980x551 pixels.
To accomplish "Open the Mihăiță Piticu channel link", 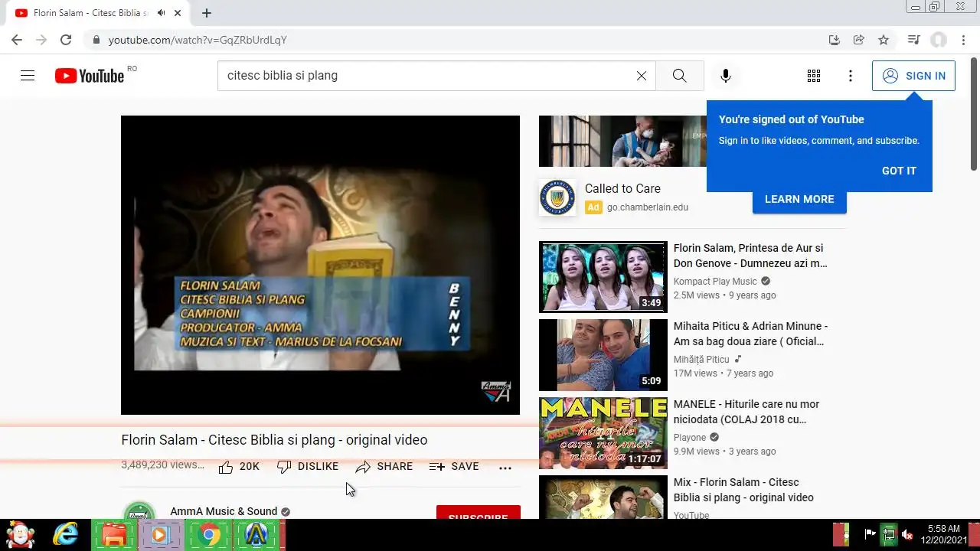I will [701, 359].
